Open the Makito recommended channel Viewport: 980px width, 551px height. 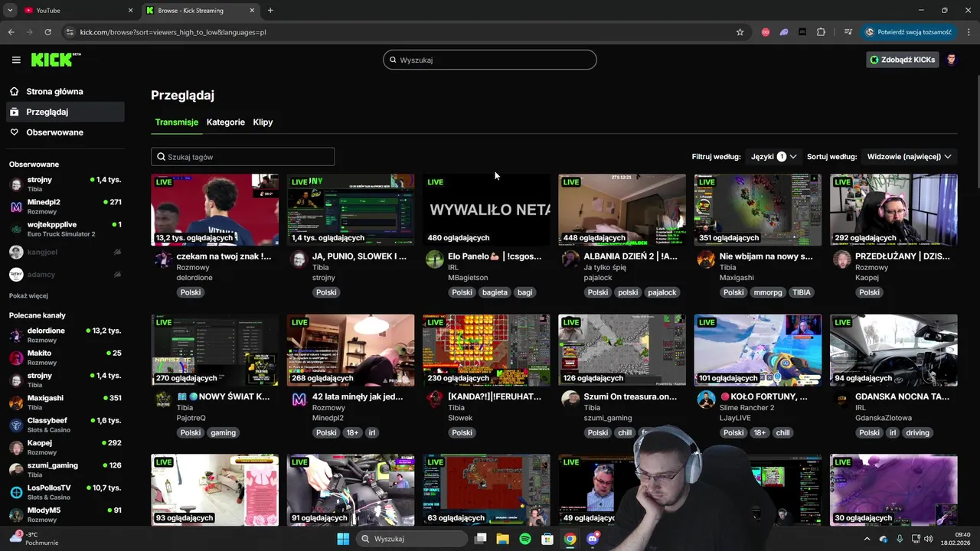65,357
